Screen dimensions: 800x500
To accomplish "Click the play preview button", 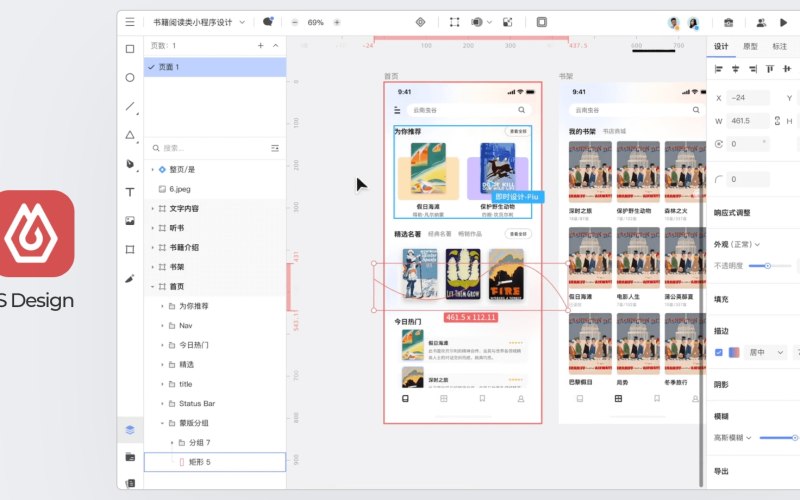I will point(784,22).
